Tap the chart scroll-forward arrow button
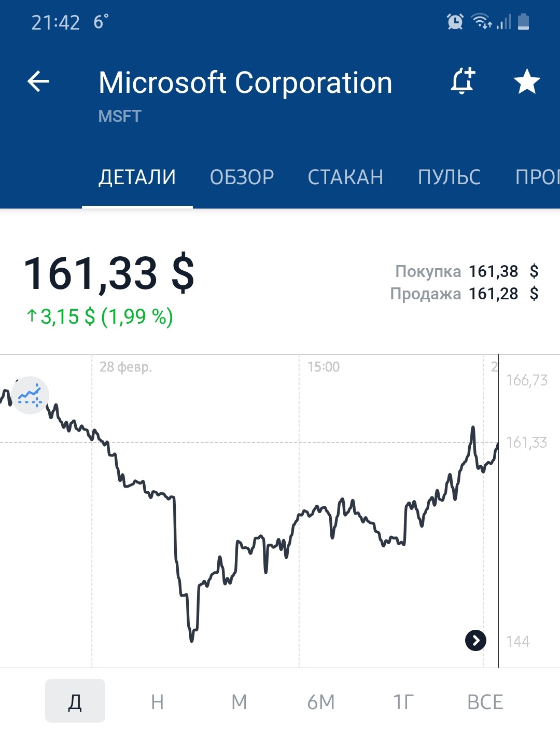The width and height of the screenshot is (560, 747). click(475, 640)
